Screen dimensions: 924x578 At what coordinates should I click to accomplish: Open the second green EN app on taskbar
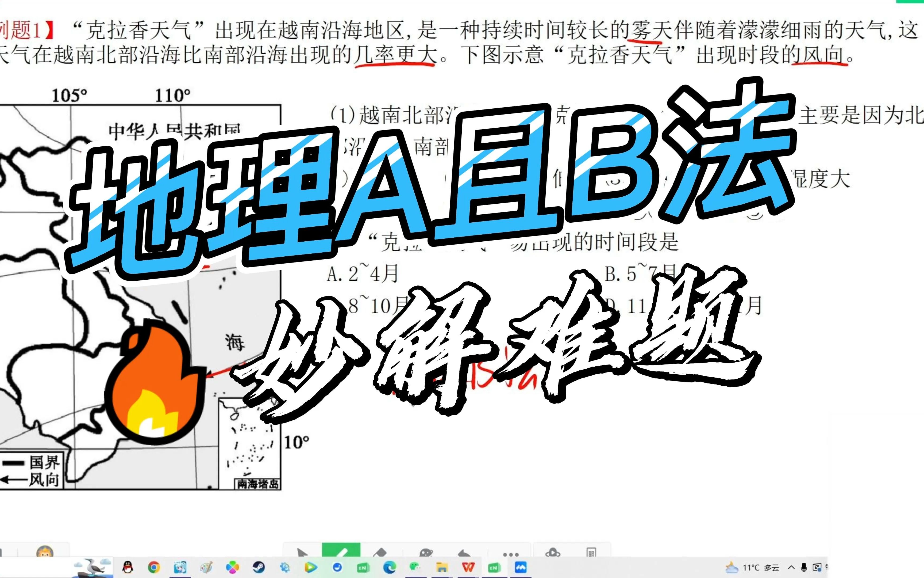(494, 567)
